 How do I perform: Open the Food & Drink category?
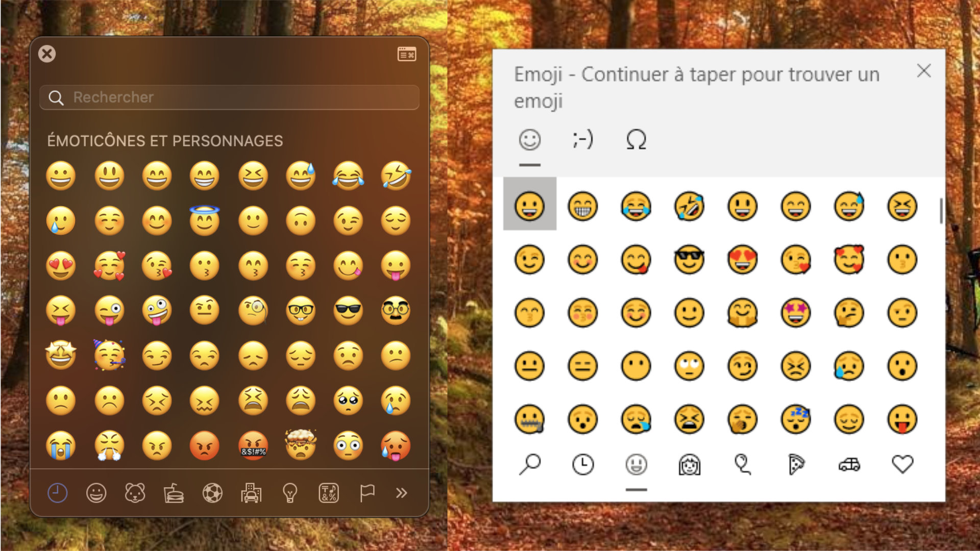click(174, 493)
